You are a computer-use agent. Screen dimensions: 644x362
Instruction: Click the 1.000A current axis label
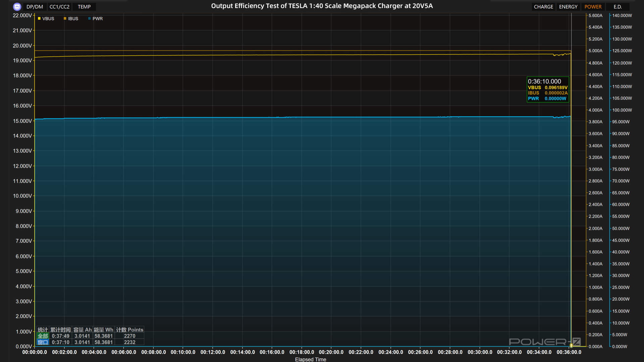pos(595,287)
